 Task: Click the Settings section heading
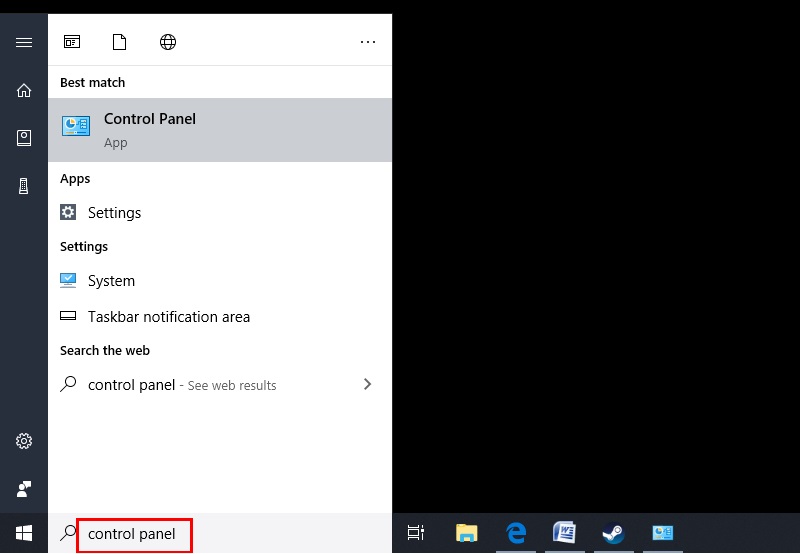click(x=84, y=246)
